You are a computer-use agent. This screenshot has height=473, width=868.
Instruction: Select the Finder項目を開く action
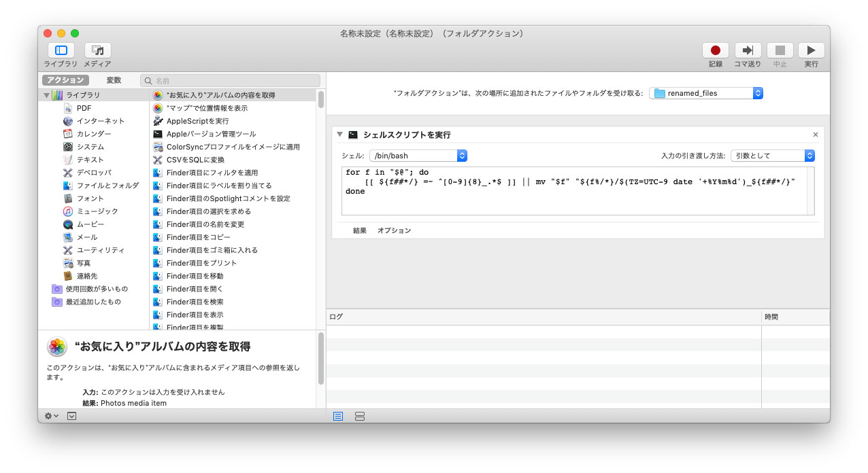point(233,289)
